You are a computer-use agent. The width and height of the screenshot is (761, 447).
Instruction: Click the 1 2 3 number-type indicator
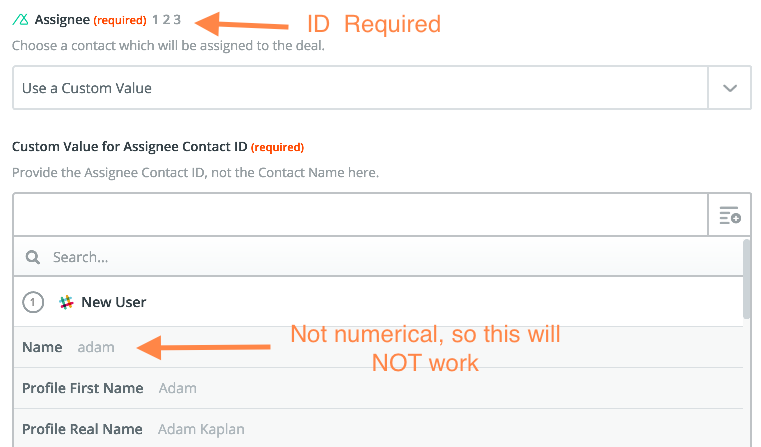pos(166,20)
